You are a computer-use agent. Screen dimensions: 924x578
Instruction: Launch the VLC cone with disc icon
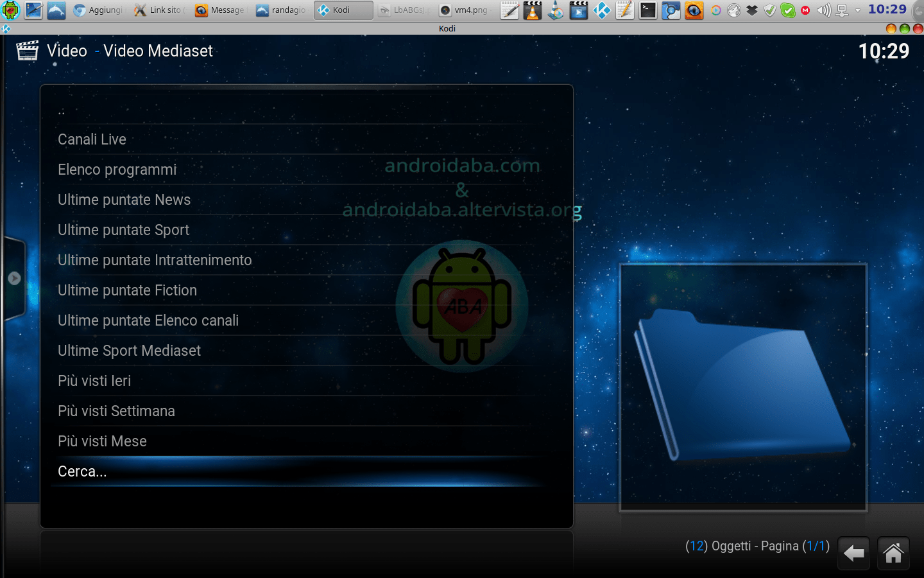coord(556,10)
